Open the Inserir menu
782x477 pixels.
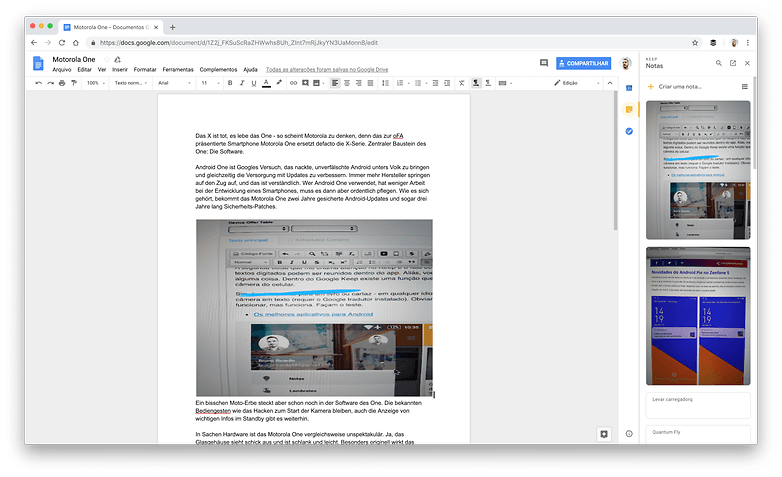120,70
